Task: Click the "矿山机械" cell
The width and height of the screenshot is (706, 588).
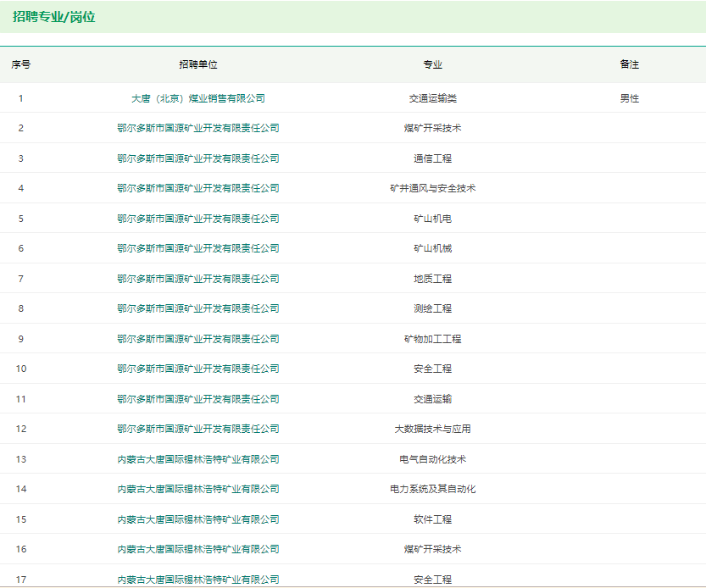Action: [x=433, y=248]
